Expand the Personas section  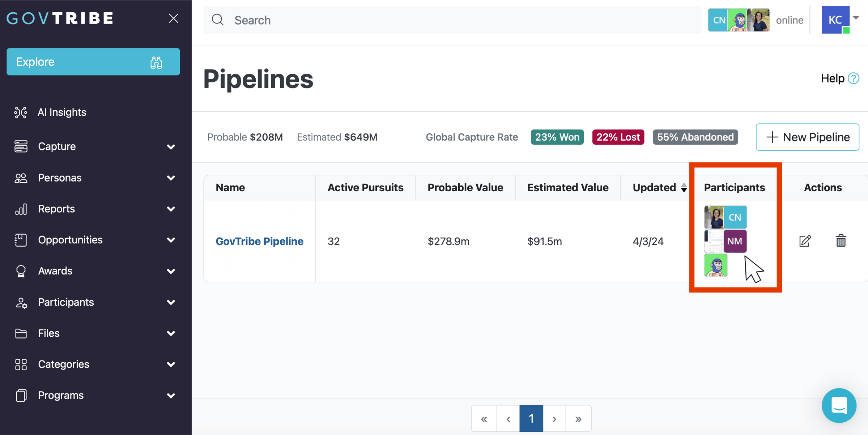171,178
